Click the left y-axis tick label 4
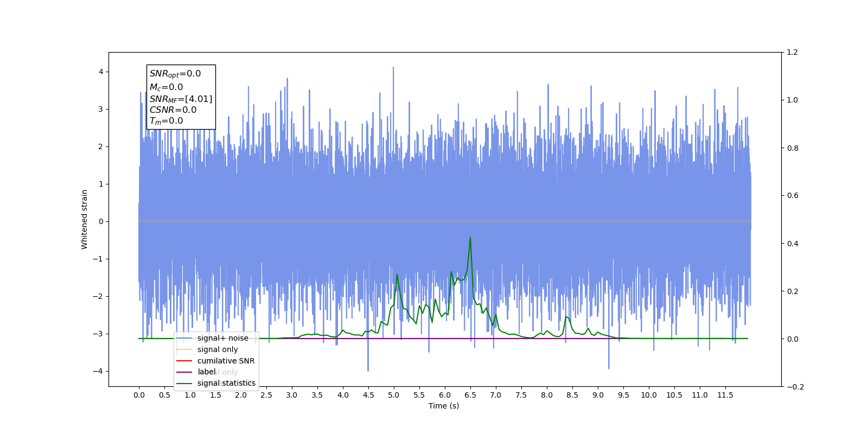The image size is (868, 434). (101, 72)
